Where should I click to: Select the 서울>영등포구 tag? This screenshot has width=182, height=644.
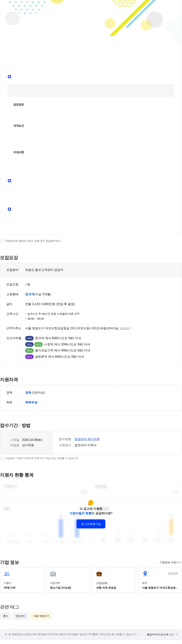pos(41,616)
